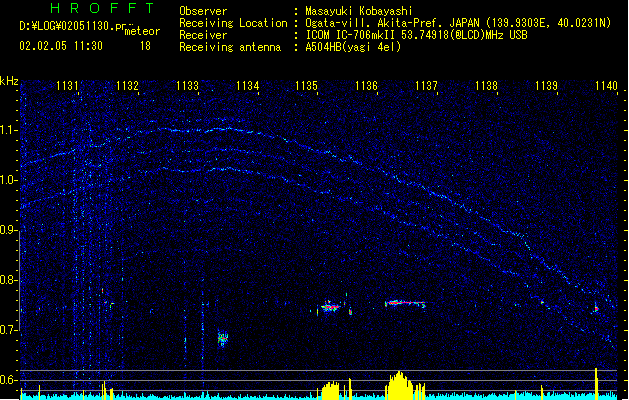Select the ICOM IC-706mkII receiver text
Viewport: 629px width, 400px height.
point(416,35)
